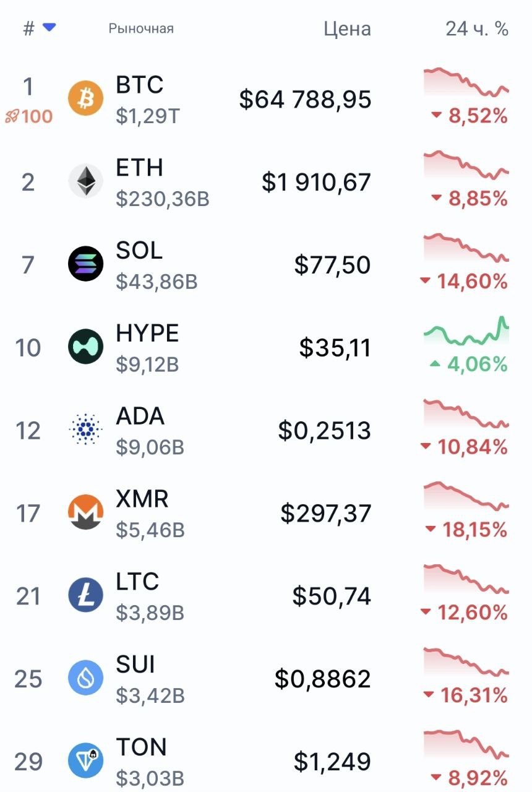Click the rocket 100 badge under BTC rank

(28, 116)
